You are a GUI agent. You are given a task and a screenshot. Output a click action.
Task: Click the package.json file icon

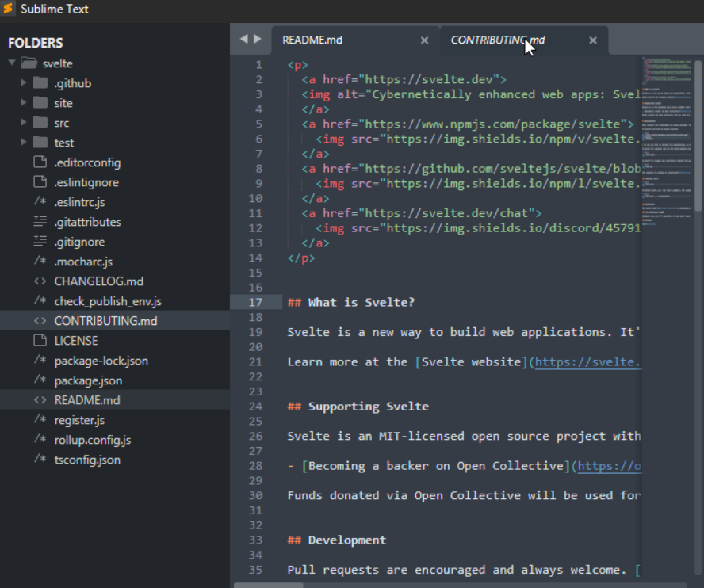click(x=40, y=380)
